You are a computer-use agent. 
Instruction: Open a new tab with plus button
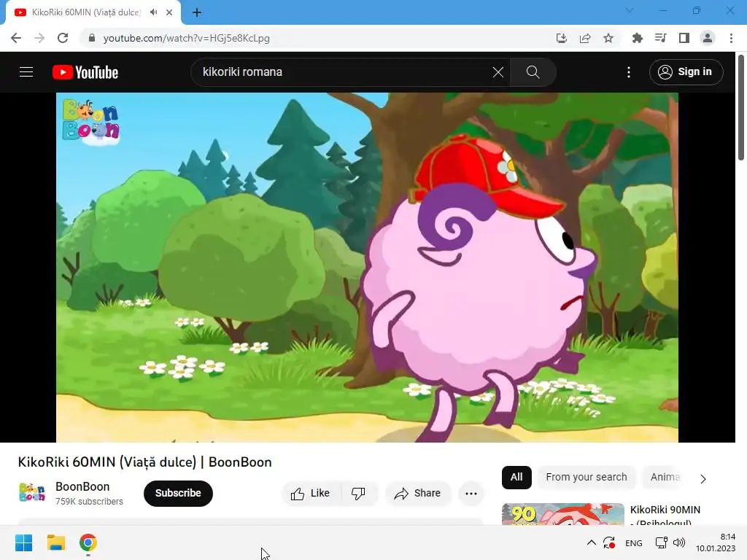(197, 12)
